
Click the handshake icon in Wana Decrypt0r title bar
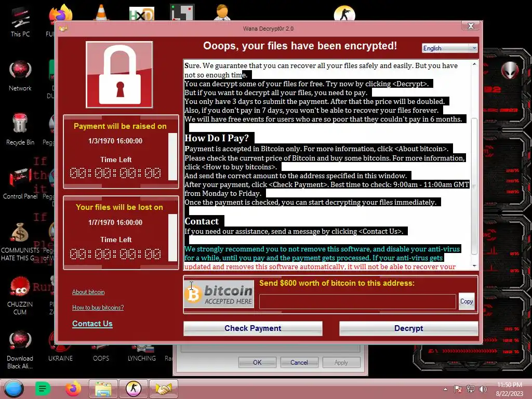pos(63,29)
